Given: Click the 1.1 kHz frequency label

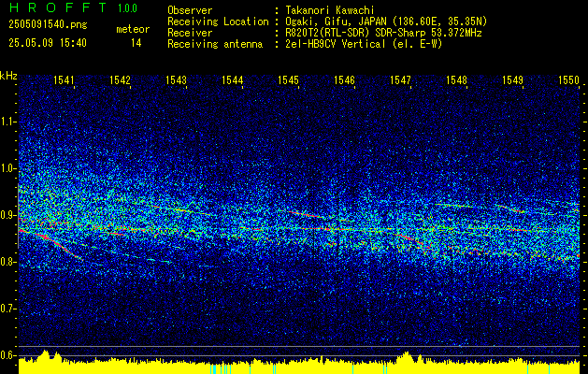Looking at the screenshot, I should click(7, 122).
